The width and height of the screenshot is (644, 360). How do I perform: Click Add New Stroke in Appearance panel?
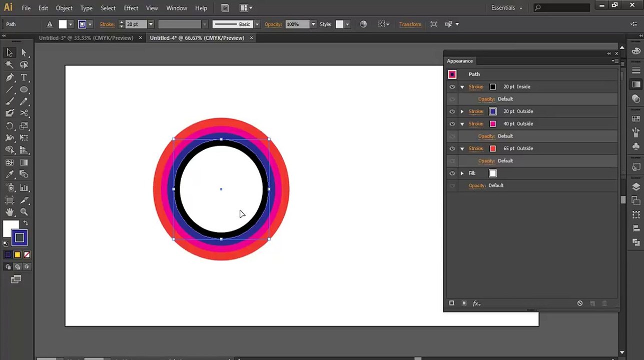[451, 303]
